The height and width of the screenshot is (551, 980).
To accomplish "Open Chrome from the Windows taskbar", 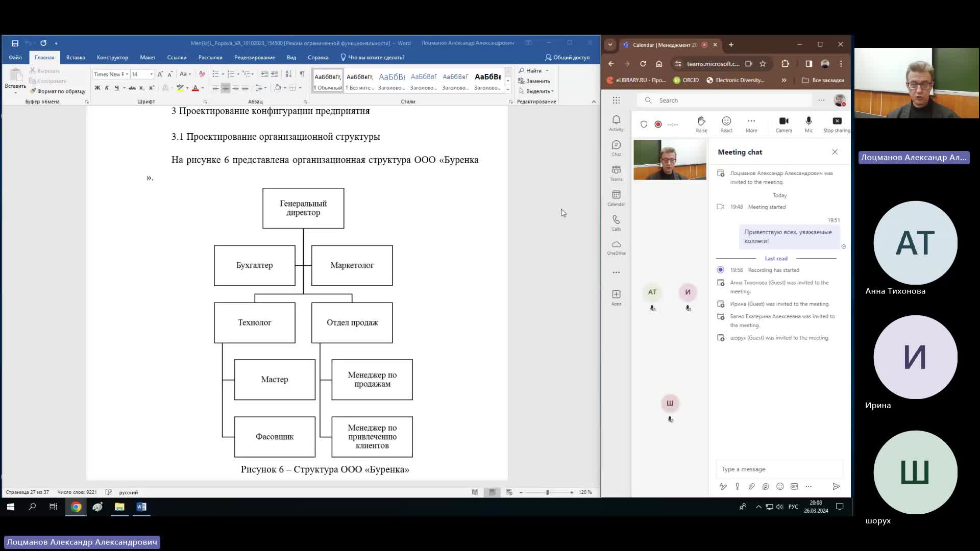I will coord(76,507).
